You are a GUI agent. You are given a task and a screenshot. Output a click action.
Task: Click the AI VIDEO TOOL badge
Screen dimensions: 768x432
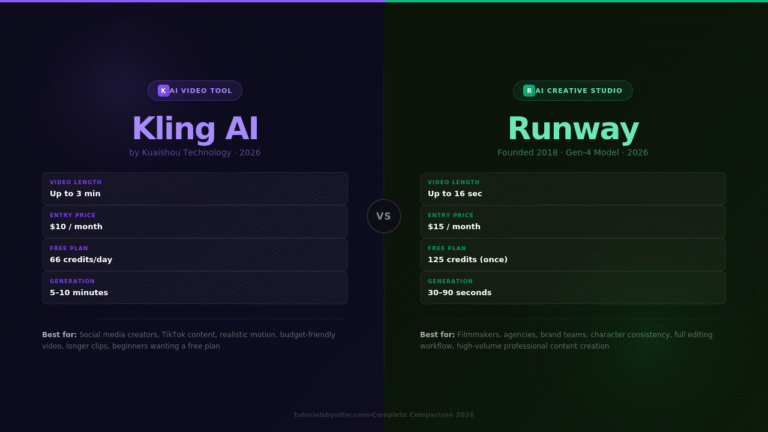tap(195, 91)
